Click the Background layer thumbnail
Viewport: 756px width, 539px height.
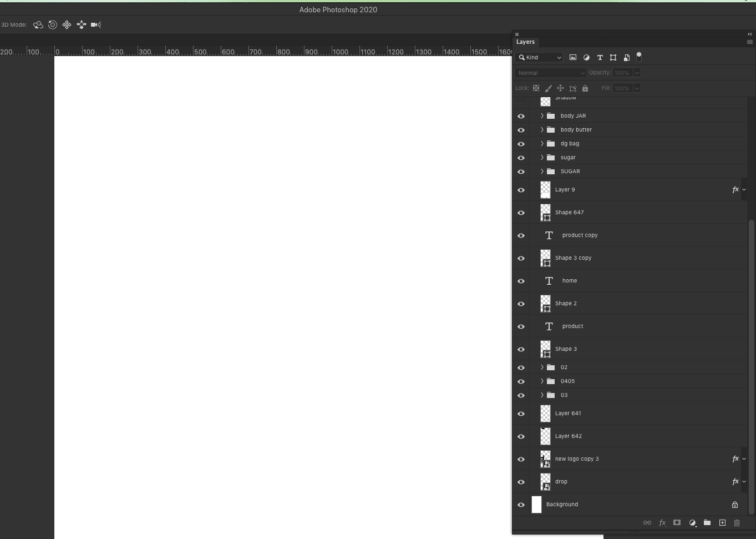[536, 505]
